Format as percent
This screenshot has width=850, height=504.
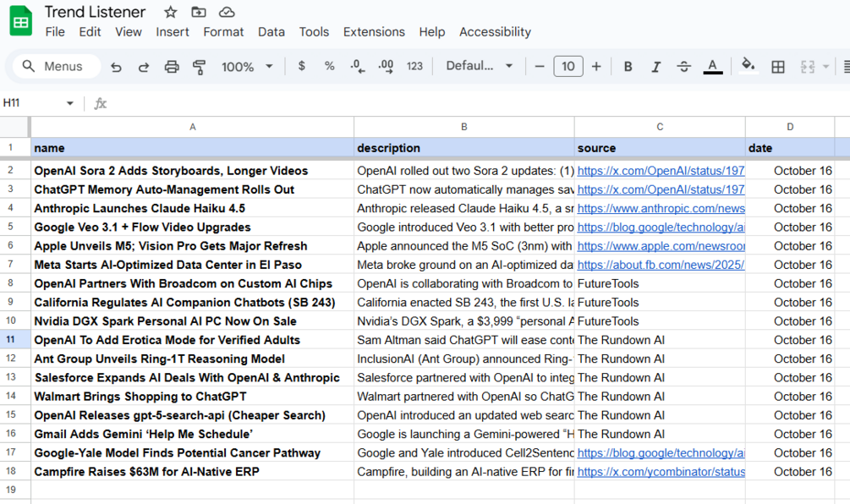pyautogui.click(x=329, y=66)
